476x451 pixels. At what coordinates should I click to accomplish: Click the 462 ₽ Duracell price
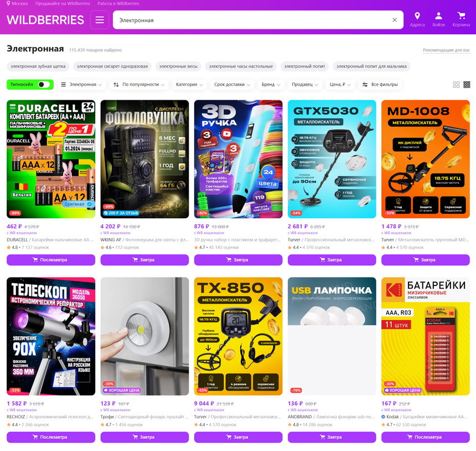(x=14, y=227)
